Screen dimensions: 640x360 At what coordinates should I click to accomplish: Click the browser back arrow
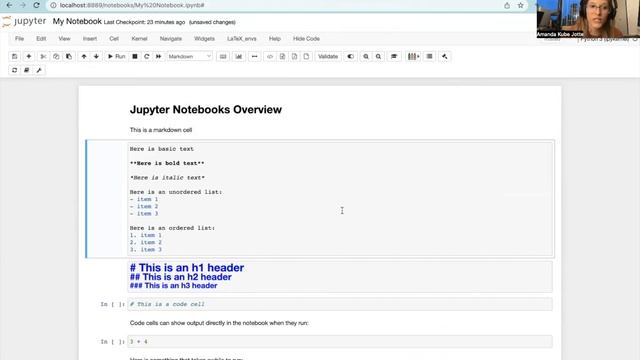9,5
